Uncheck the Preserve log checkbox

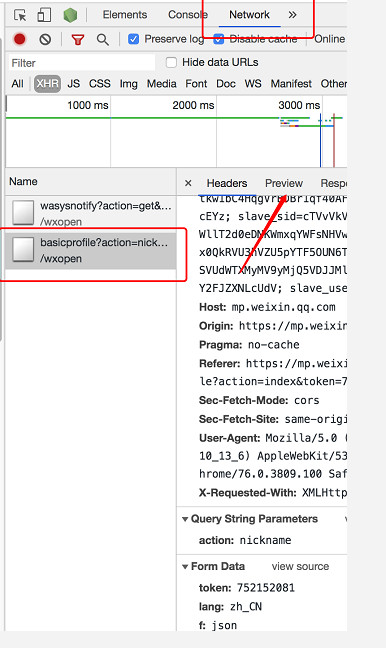click(x=133, y=39)
